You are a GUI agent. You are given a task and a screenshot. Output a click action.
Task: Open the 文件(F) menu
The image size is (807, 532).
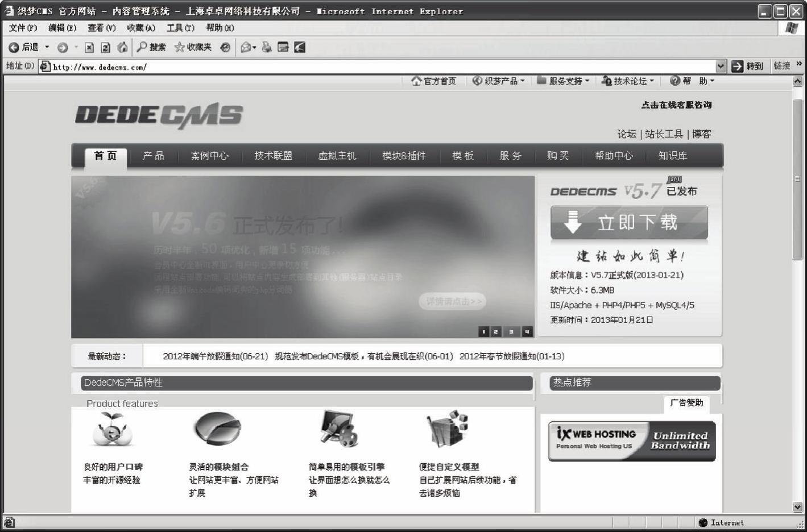click(23, 27)
